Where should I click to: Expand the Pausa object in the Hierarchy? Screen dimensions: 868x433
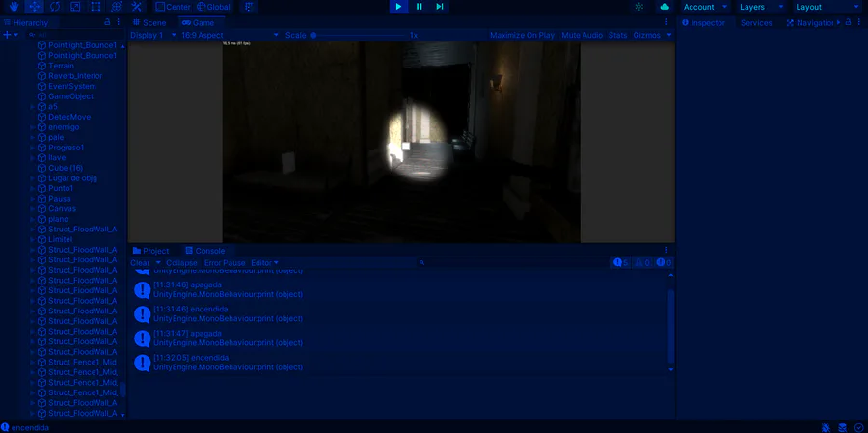tap(32, 199)
